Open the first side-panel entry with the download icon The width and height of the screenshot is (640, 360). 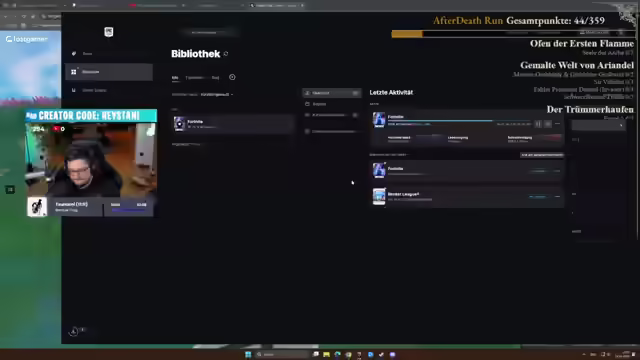tap(331, 93)
